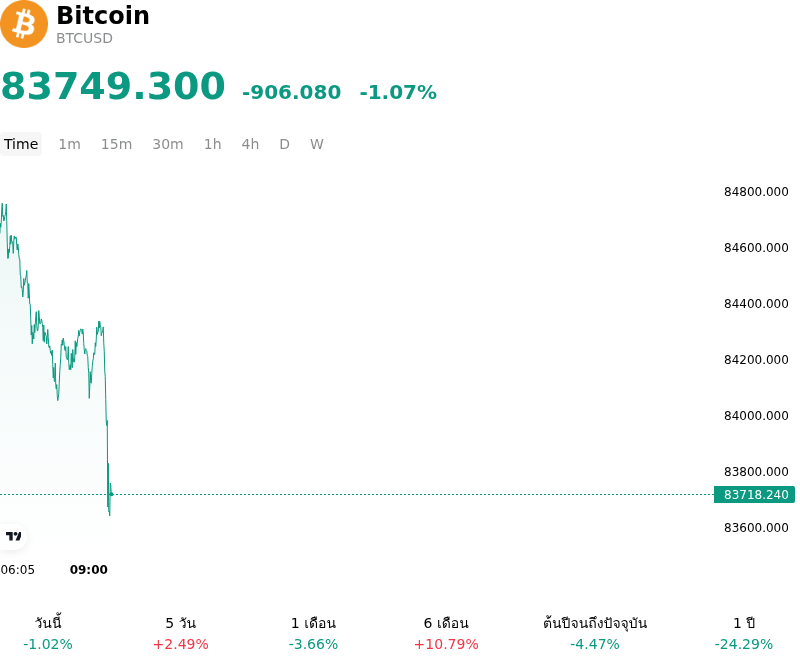Switch to the 15m interval
The width and height of the screenshot is (800, 664).
pyautogui.click(x=116, y=144)
